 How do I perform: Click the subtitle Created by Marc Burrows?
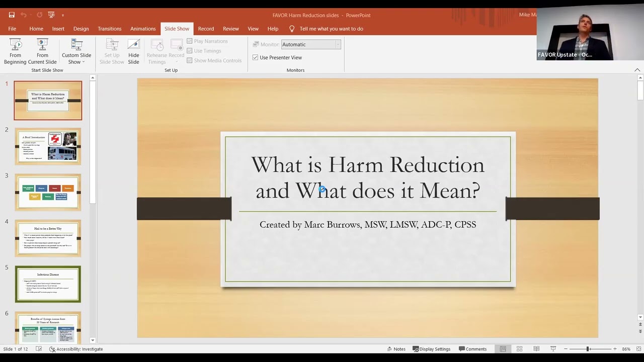368,225
